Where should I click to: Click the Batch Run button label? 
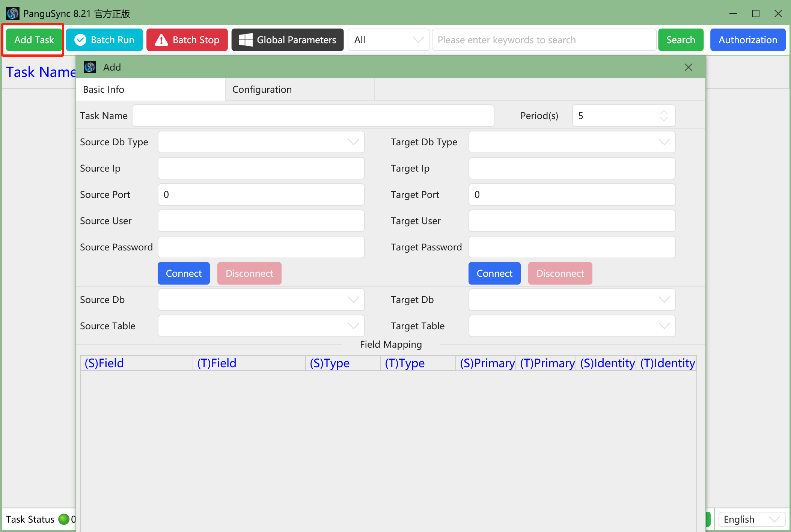click(x=113, y=40)
